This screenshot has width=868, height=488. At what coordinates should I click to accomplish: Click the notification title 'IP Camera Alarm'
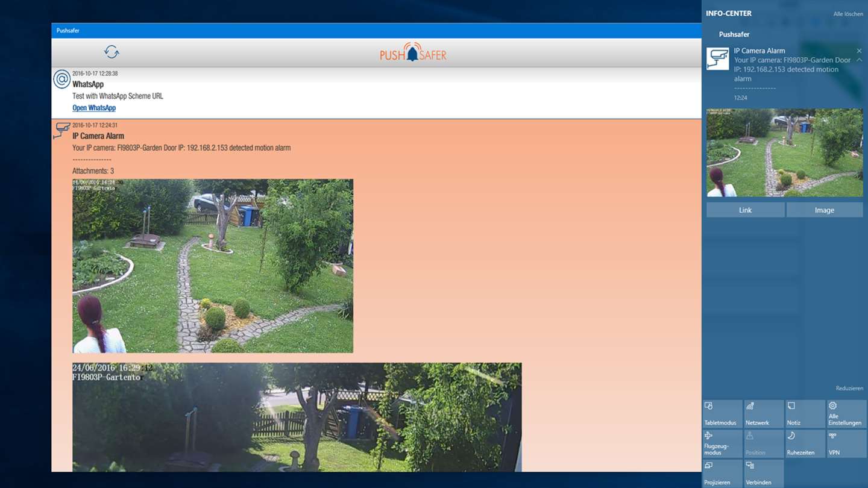[759, 51]
